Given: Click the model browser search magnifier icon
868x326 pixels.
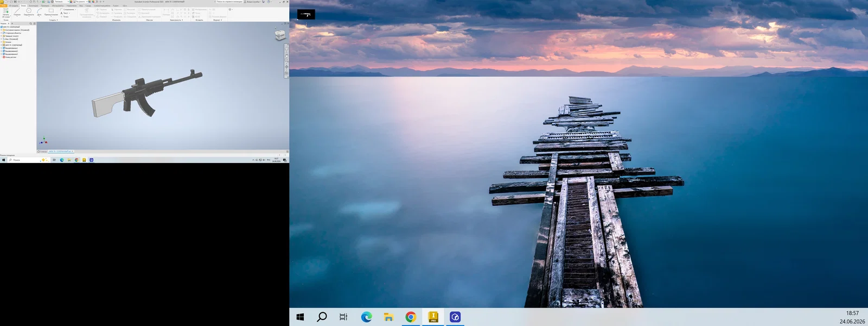Looking at the screenshot, I should click(30, 23).
